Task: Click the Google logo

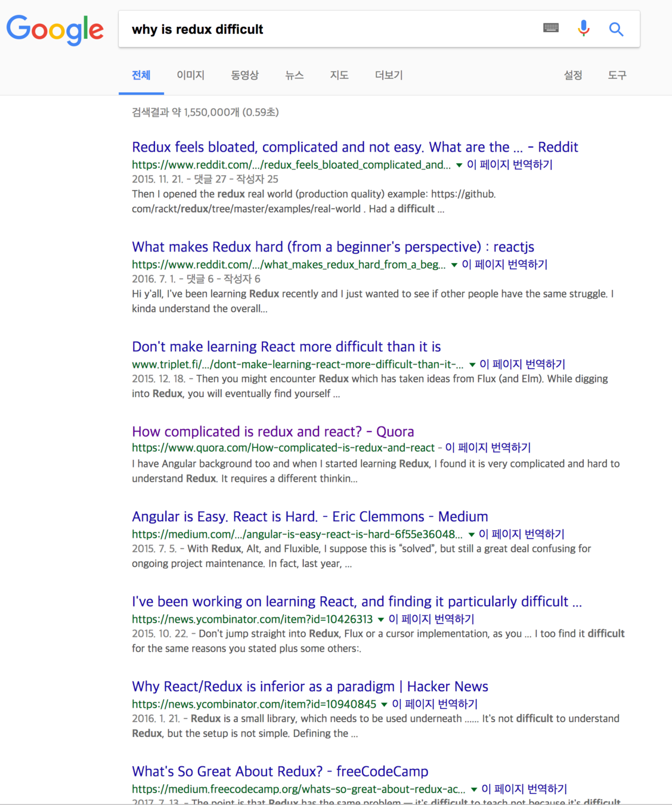Action: (55, 30)
